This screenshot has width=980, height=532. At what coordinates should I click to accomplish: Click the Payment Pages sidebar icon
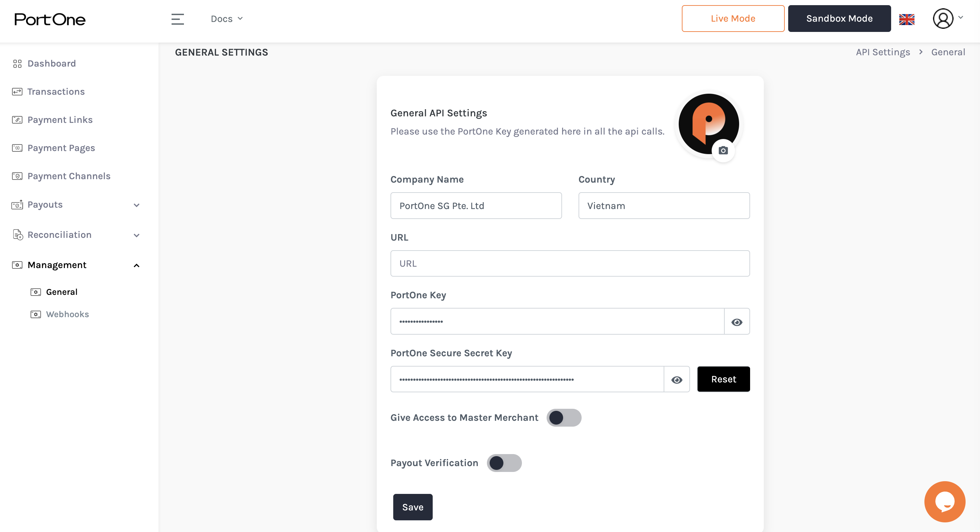pyautogui.click(x=17, y=148)
